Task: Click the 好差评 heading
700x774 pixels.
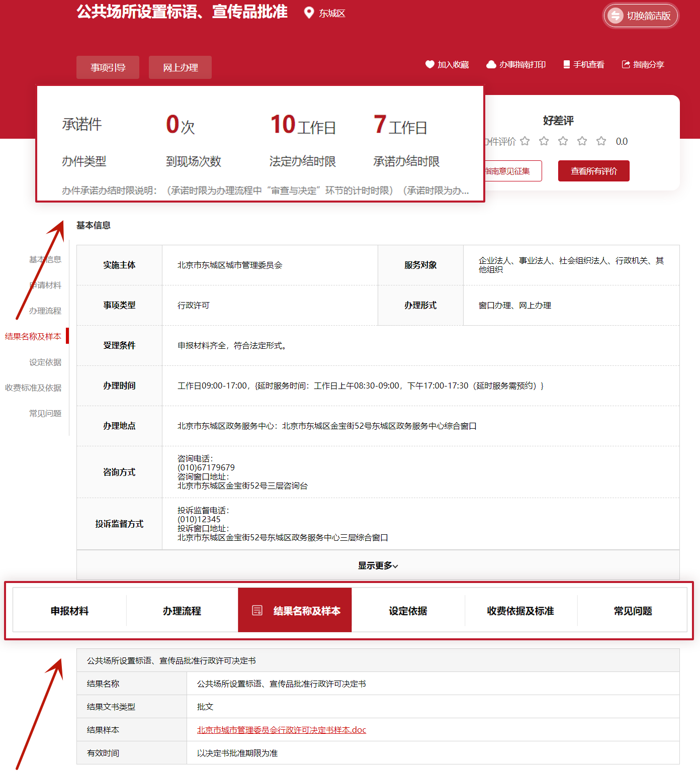Action: point(558,121)
